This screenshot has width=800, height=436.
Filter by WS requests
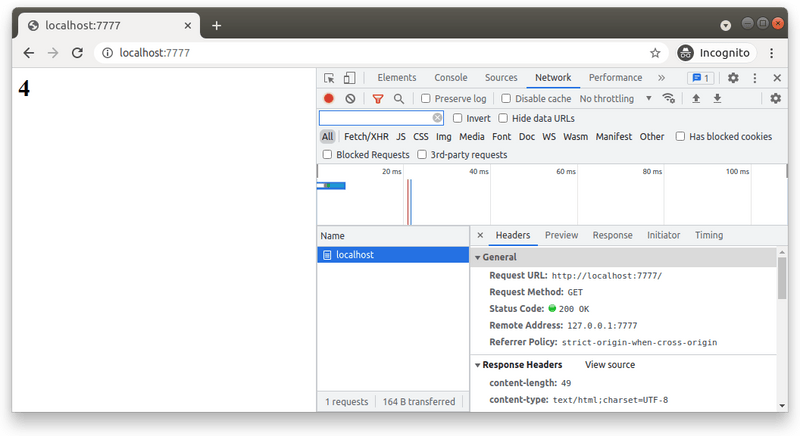coord(549,137)
